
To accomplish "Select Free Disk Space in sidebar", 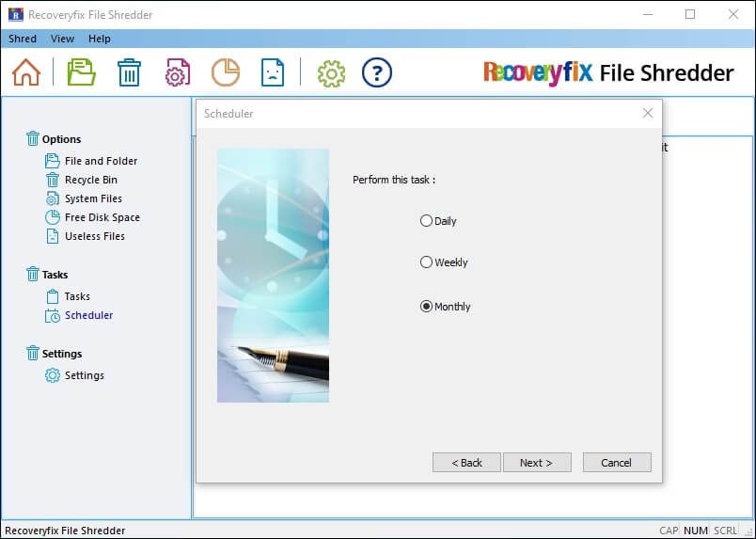I will coord(102,217).
